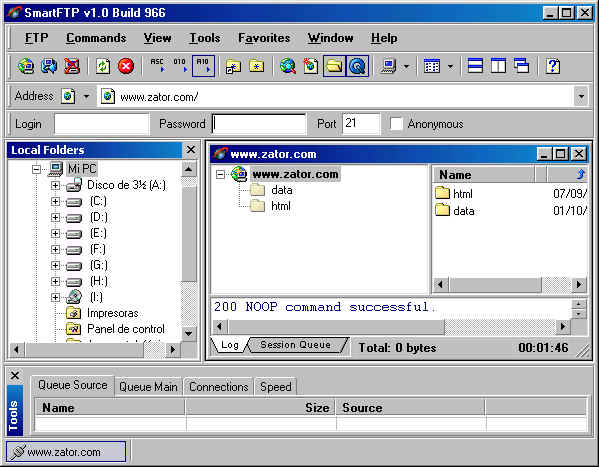Open the view style dropdown arrow
Image resolution: width=599 pixels, height=467 pixels.
coord(450,66)
